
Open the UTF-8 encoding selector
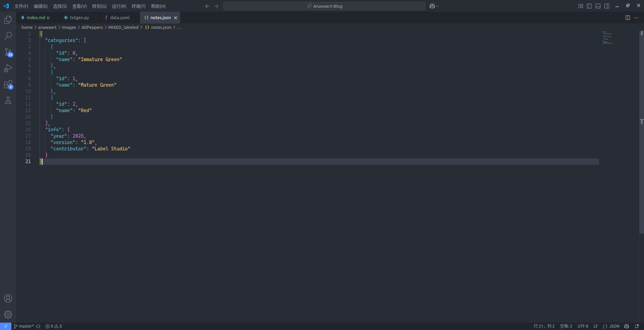tap(583, 326)
